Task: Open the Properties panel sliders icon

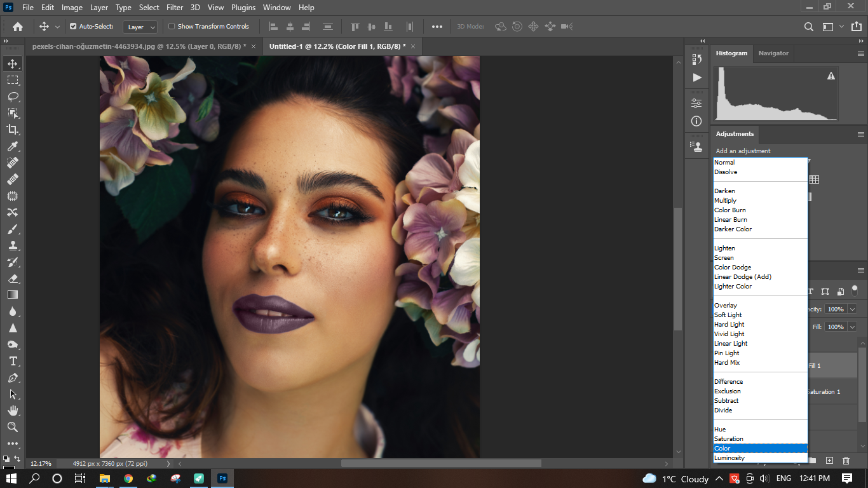Action: pos(697,103)
